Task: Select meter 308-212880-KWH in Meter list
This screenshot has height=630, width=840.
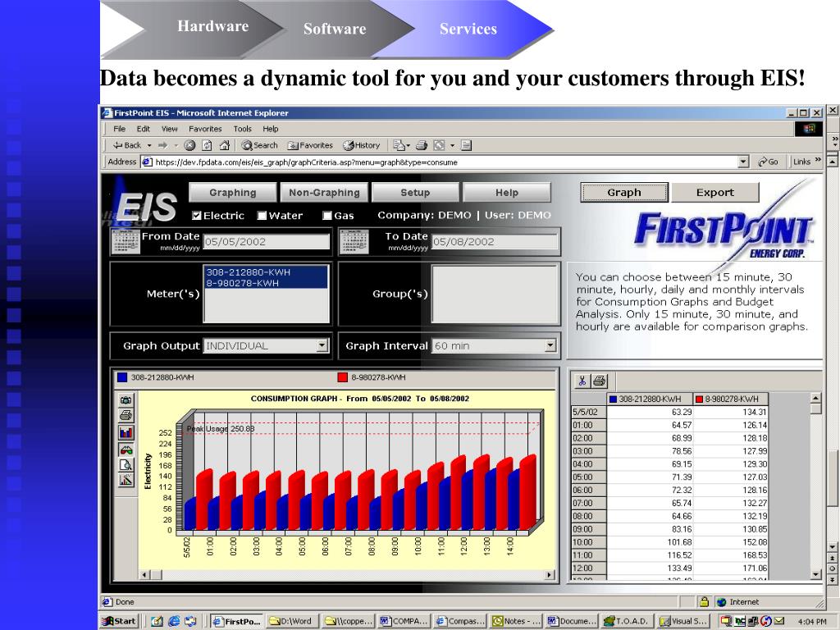Action: (266, 272)
